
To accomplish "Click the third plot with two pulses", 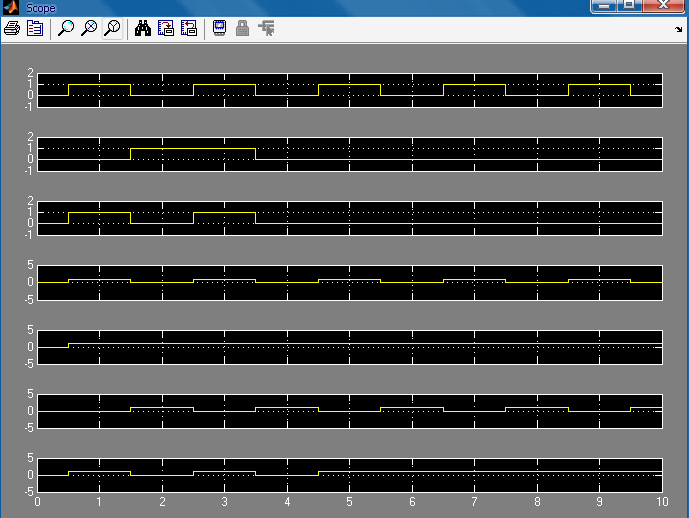I will pyautogui.click(x=350, y=218).
